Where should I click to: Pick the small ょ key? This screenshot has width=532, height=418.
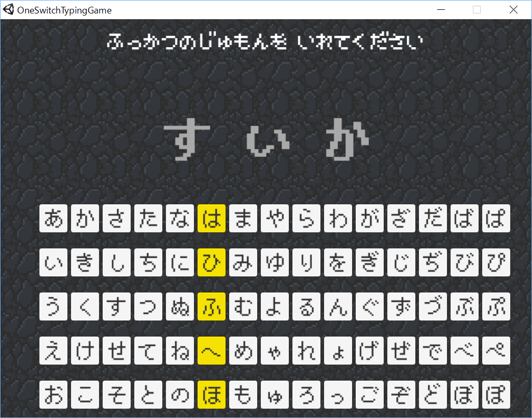tap(338, 351)
